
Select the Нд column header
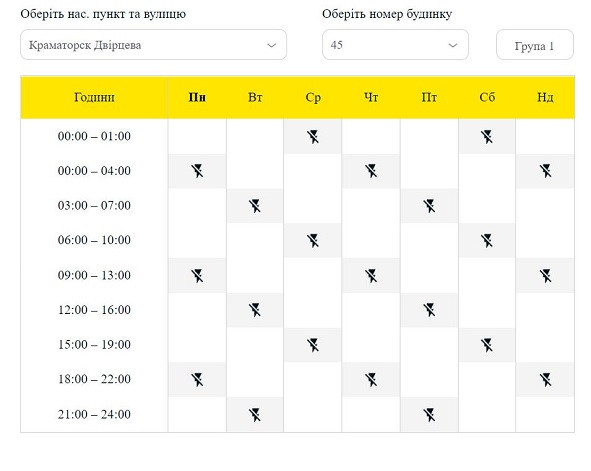(x=545, y=97)
